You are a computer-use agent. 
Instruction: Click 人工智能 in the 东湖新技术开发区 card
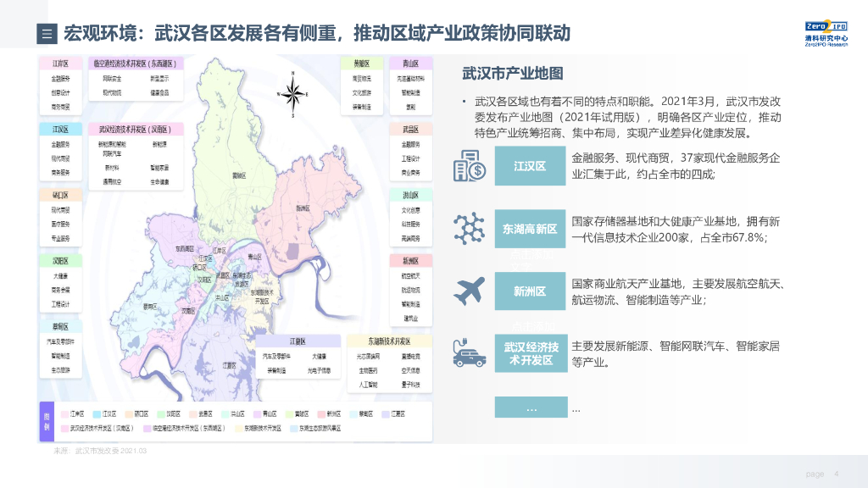368,385
